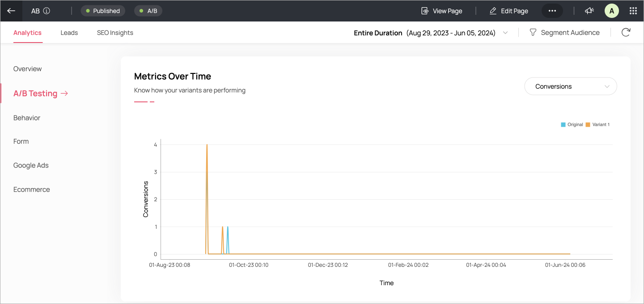This screenshot has height=304, width=644.
Task: Click the back arrow icon
Action: pyautogui.click(x=11, y=11)
